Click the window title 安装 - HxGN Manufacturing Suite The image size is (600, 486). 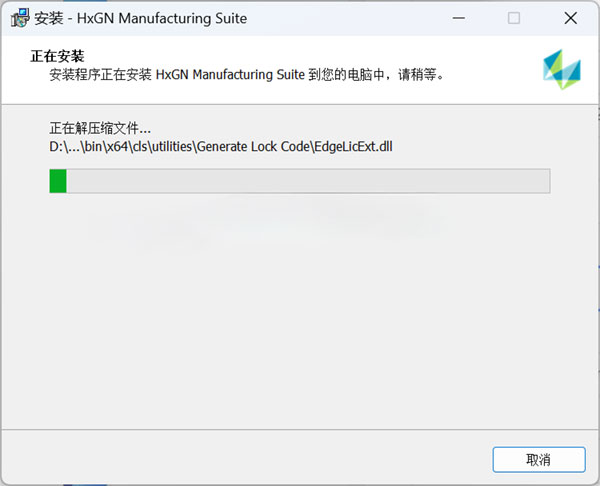(x=140, y=18)
